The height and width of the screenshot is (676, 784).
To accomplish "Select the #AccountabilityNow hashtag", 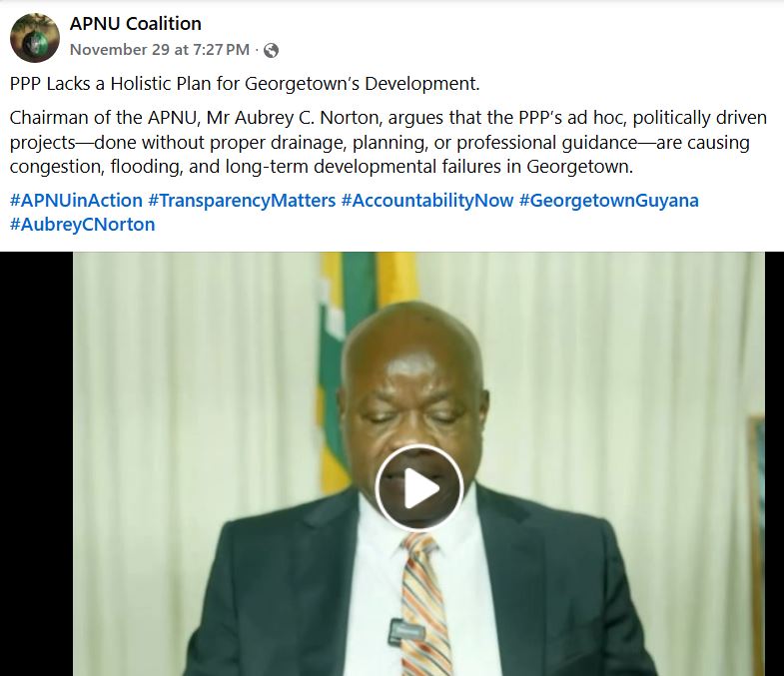I will (427, 200).
